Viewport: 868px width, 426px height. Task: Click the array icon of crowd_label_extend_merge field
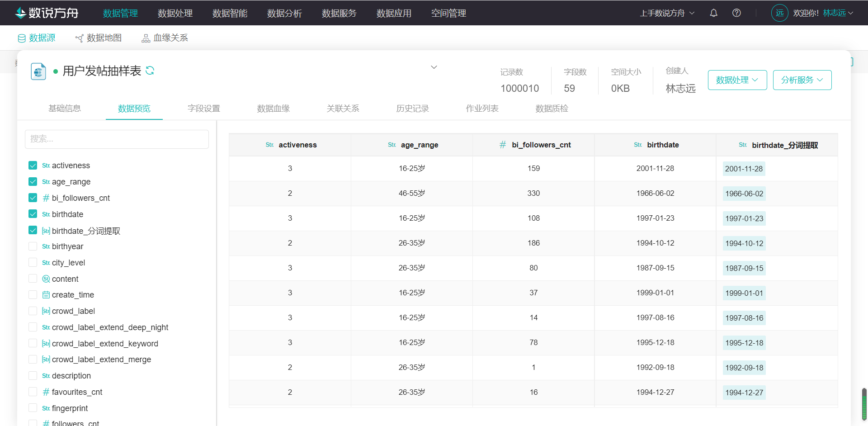pyautogui.click(x=46, y=360)
